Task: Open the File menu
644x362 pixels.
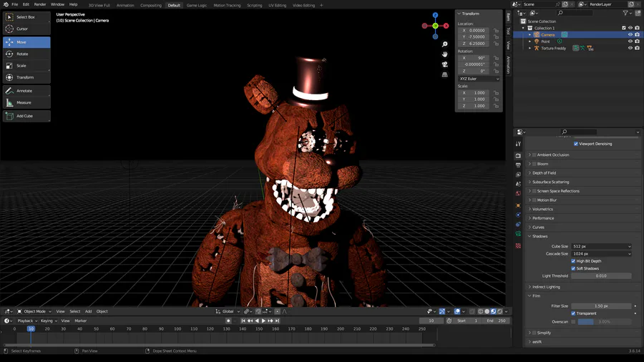Action: (15, 4)
